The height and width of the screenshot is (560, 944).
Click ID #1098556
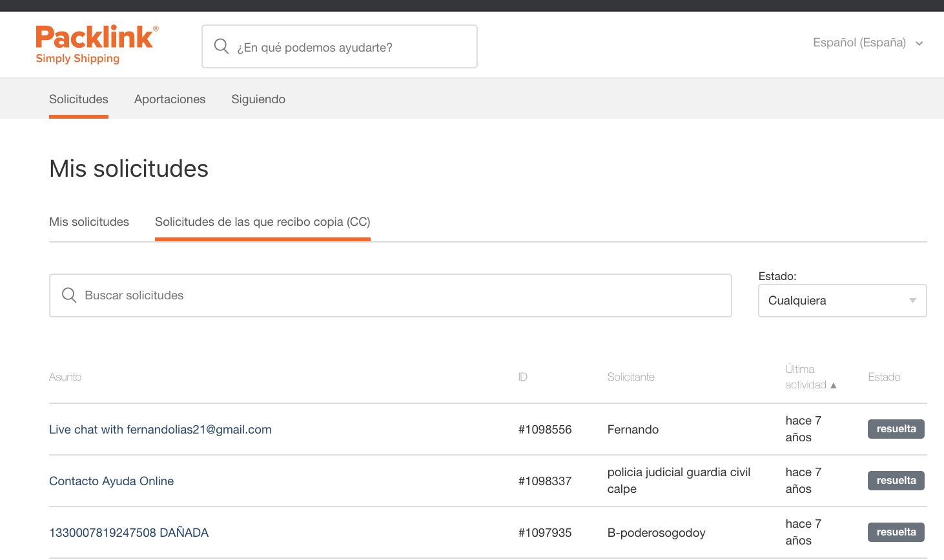coord(545,430)
